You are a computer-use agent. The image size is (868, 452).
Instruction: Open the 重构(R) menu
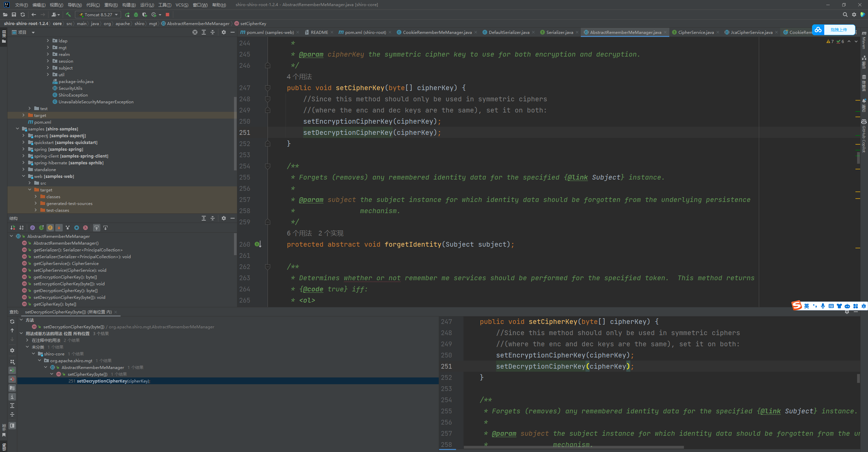point(111,5)
